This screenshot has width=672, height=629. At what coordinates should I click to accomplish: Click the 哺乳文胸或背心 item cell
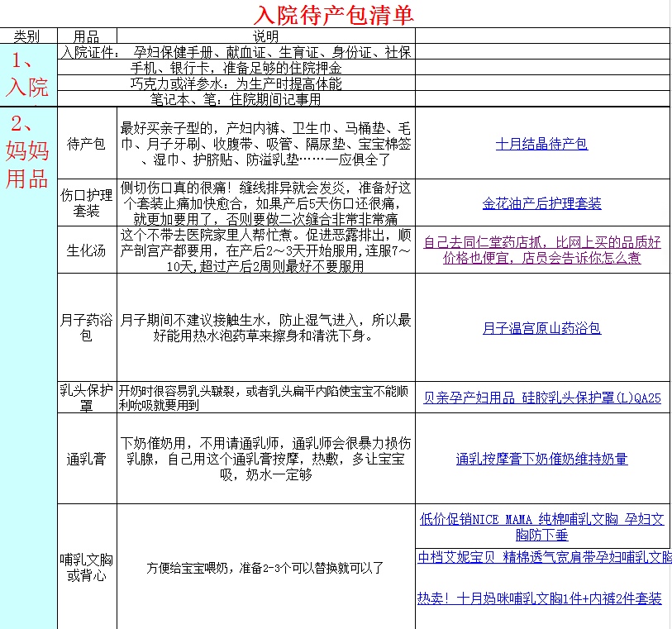pyautogui.click(x=87, y=567)
